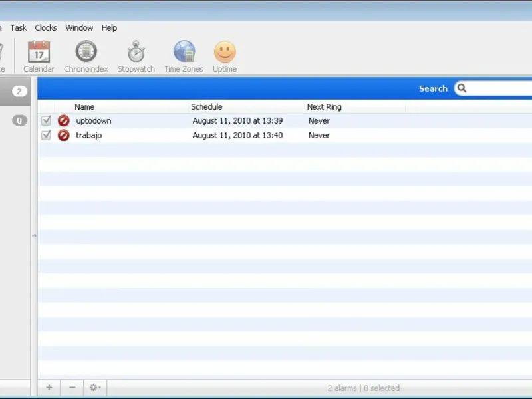Click the red disabled icon for trabajo
532x399 pixels.
(x=63, y=136)
